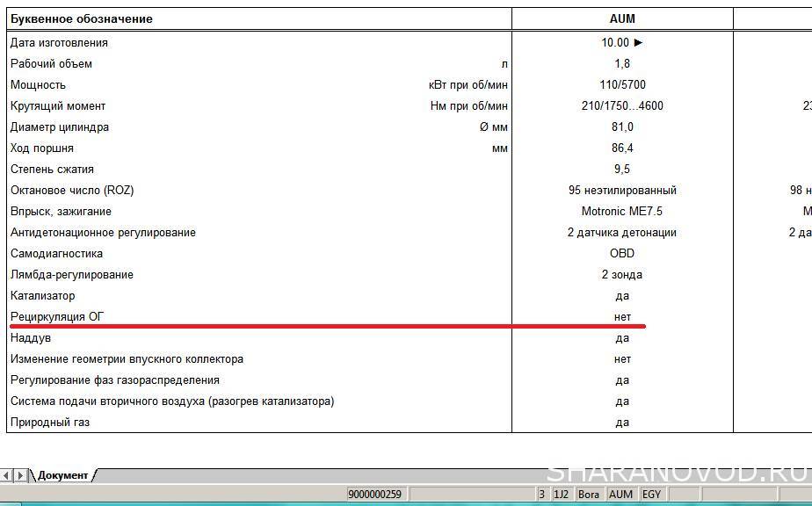
Task: Click the 1J2 status bar cell
Action: pos(561,495)
